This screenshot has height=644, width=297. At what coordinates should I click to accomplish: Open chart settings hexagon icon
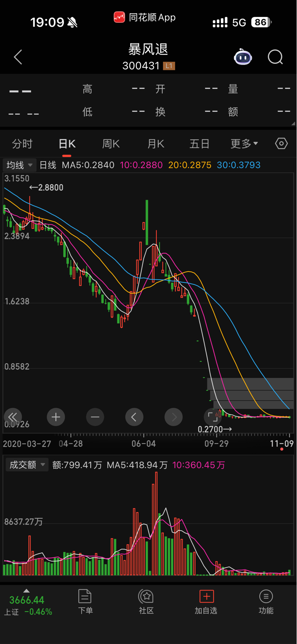282,143
